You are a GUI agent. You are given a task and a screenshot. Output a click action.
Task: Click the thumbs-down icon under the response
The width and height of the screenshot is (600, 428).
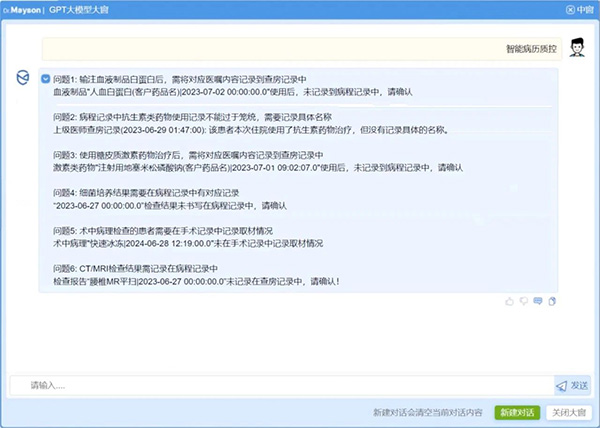(x=523, y=300)
